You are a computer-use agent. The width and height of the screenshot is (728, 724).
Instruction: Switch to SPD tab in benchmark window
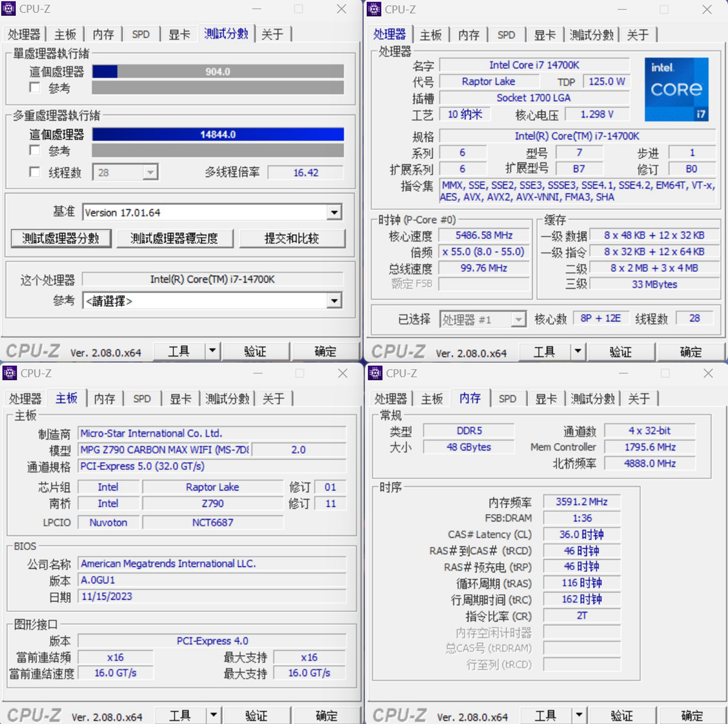click(x=141, y=35)
